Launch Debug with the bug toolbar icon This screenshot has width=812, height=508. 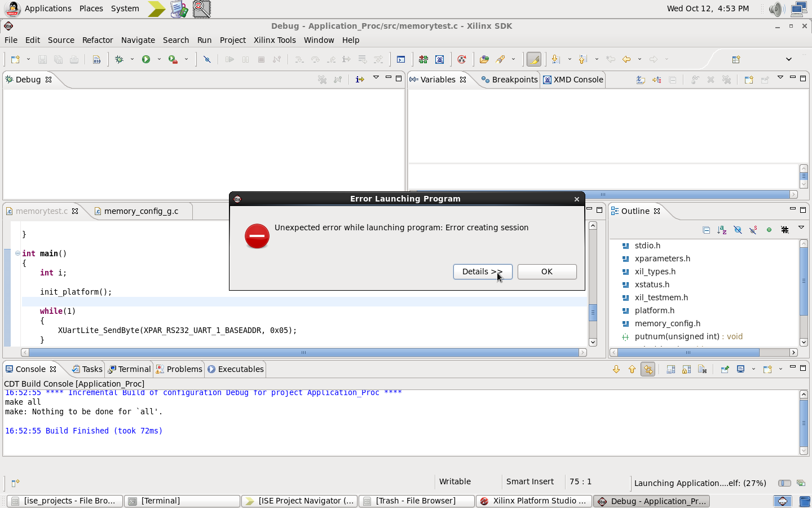(x=119, y=59)
